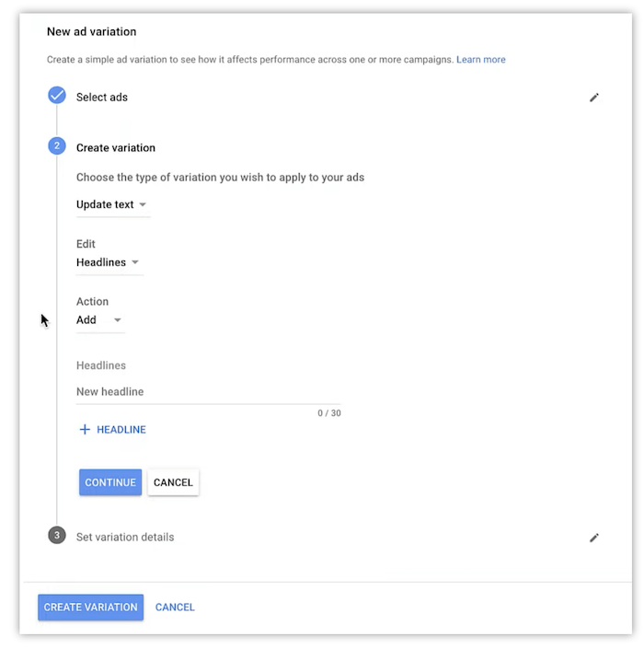Click the bottom CANCEL link beside CREATE VARIATION

(175, 607)
